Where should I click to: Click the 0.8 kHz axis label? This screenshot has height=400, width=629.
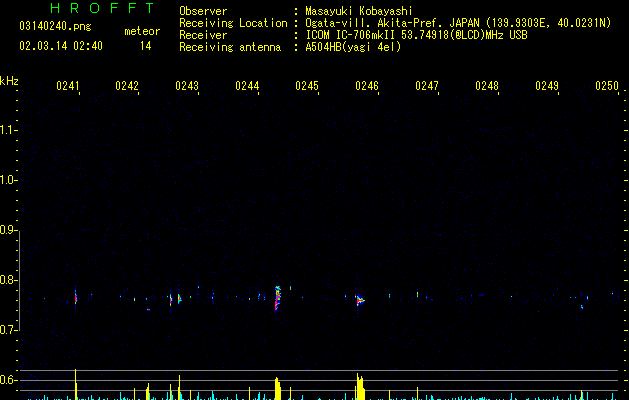coord(8,280)
